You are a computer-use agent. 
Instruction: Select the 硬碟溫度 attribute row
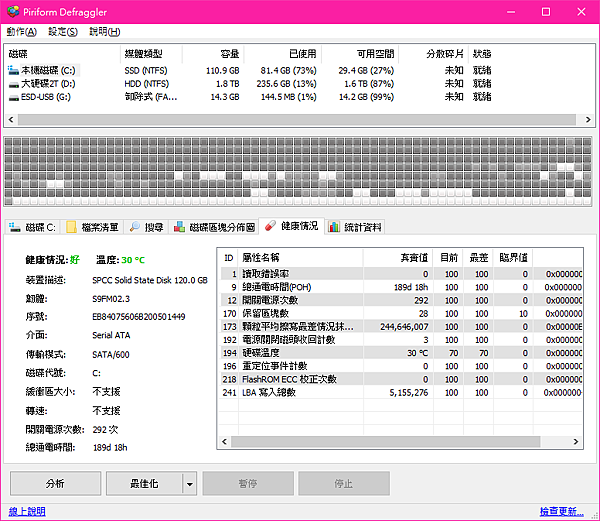click(x=401, y=353)
